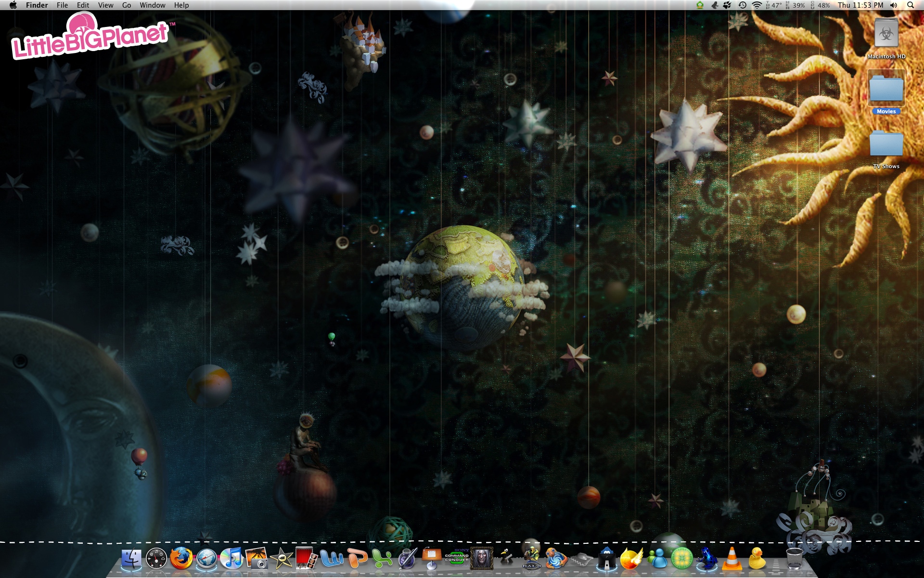The height and width of the screenshot is (578, 924).
Task: Open the View menu
Action: [105, 5]
